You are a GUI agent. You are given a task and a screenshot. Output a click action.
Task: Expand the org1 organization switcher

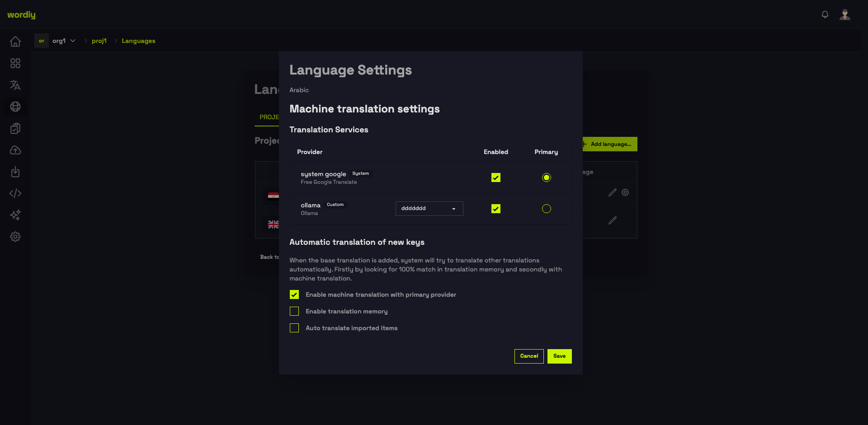pyautogui.click(x=64, y=41)
